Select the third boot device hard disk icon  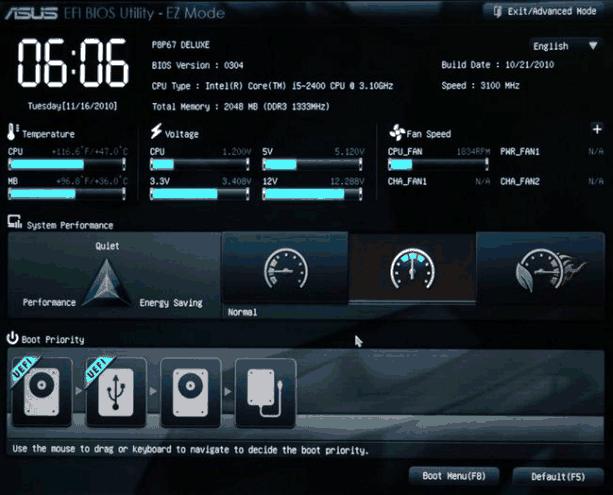pyautogui.click(x=191, y=393)
